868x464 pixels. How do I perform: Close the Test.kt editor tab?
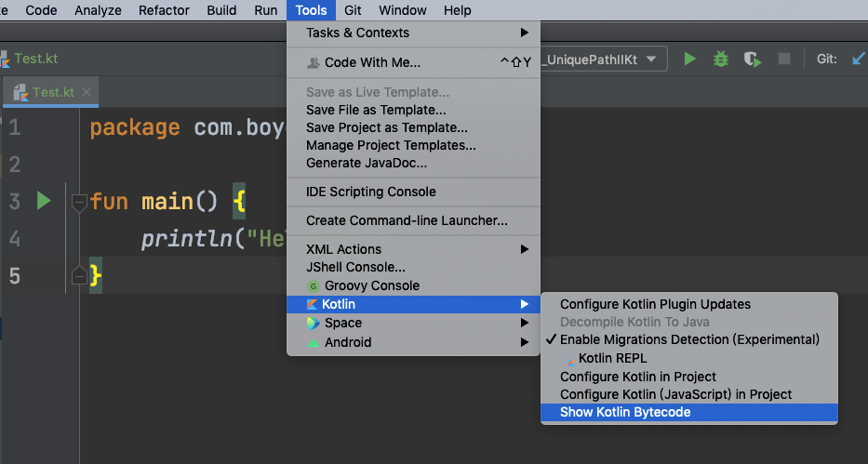point(87,92)
